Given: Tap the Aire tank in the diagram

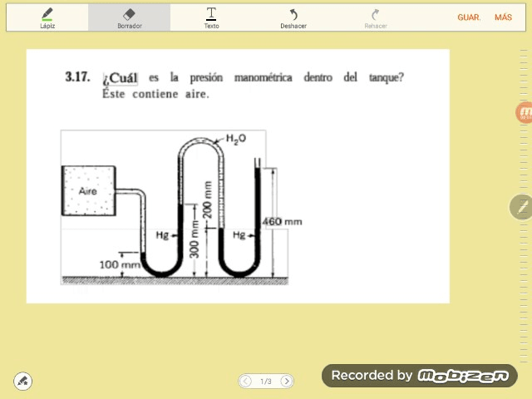Looking at the screenshot, I should coord(87,192).
